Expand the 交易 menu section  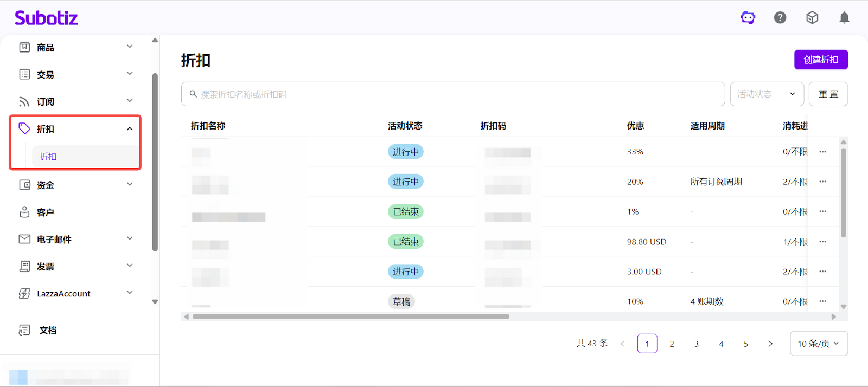click(130, 74)
